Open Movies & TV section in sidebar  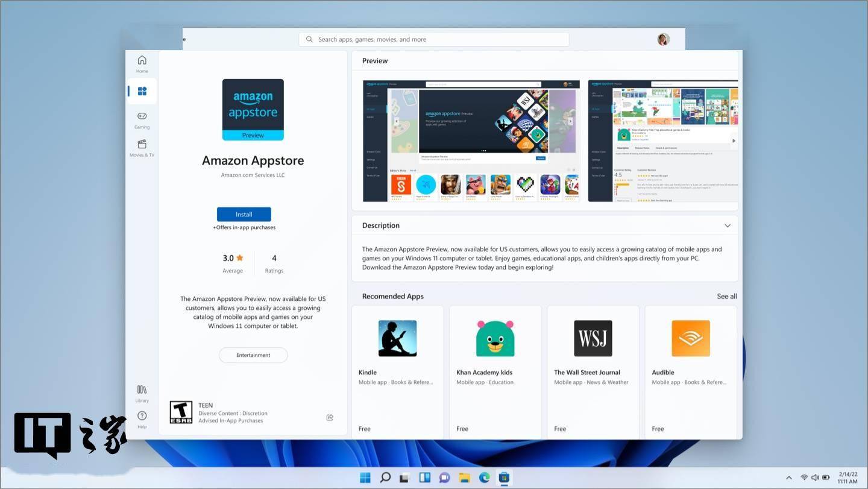(142, 148)
